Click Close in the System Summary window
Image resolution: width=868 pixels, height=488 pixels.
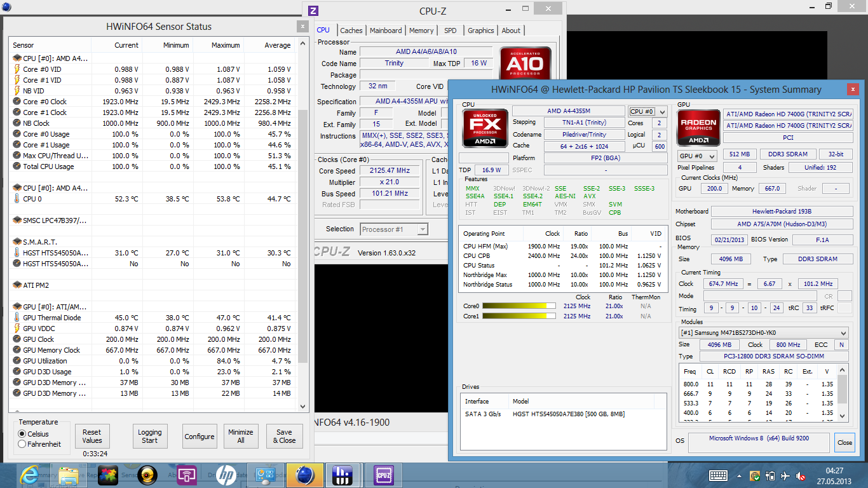point(844,442)
